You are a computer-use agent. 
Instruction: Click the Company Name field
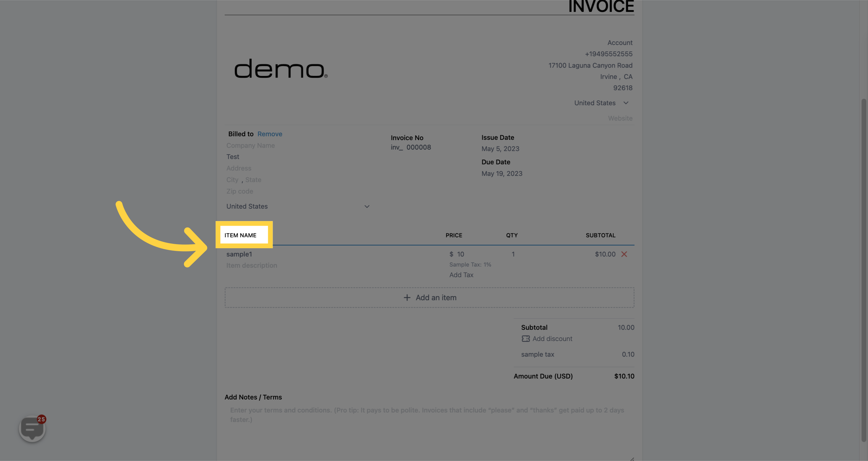[250, 145]
